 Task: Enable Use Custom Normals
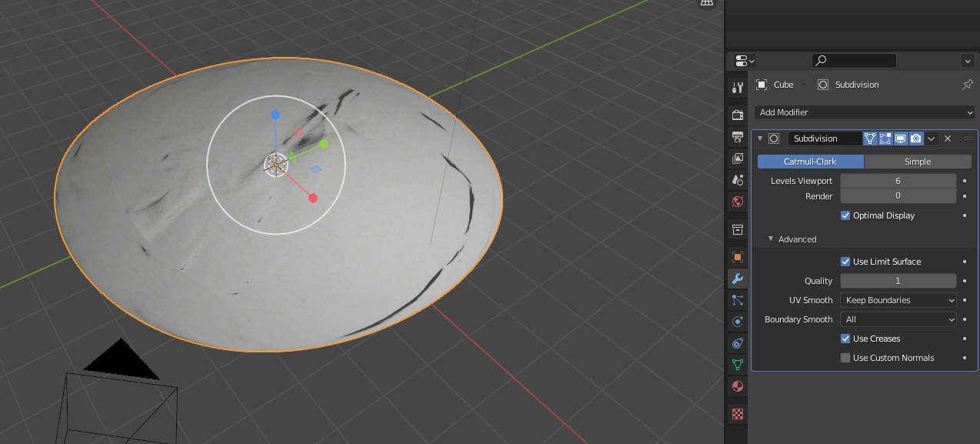[845, 357]
